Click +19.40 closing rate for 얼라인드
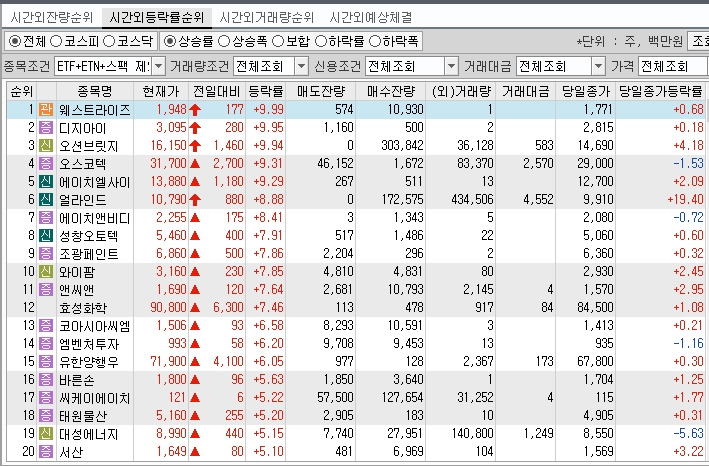 pos(685,199)
